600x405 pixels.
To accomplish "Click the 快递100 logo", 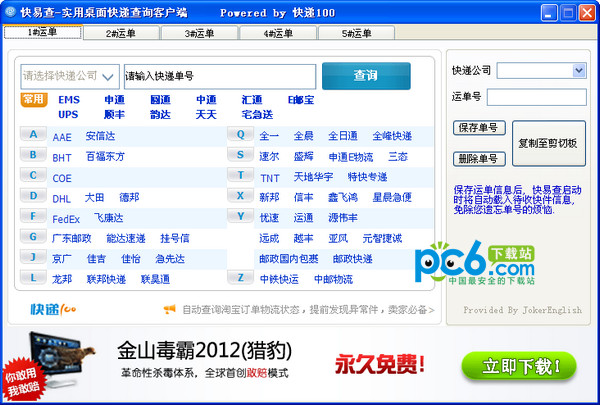I will [x=53, y=309].
